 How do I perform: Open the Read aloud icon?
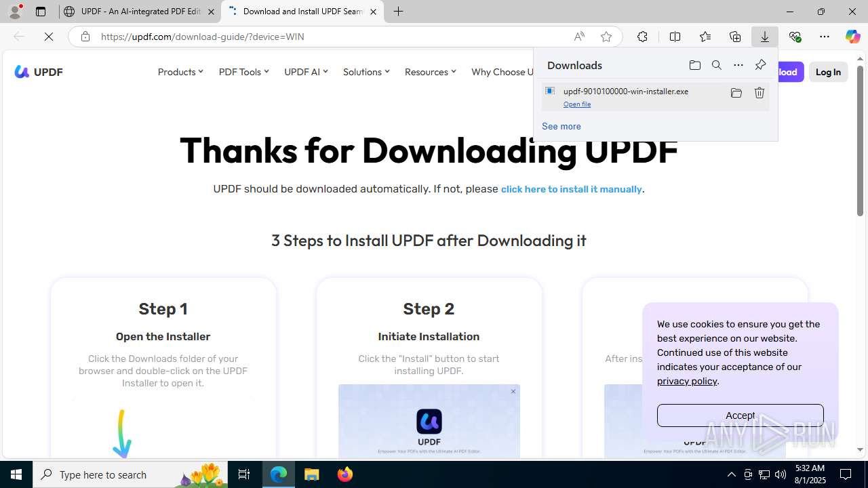579,37
